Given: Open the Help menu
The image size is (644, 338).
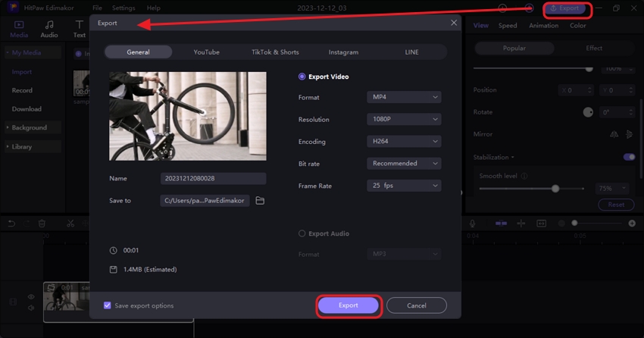Looking at the screenshot, I should pyautogui.click(x=154, y=8).
